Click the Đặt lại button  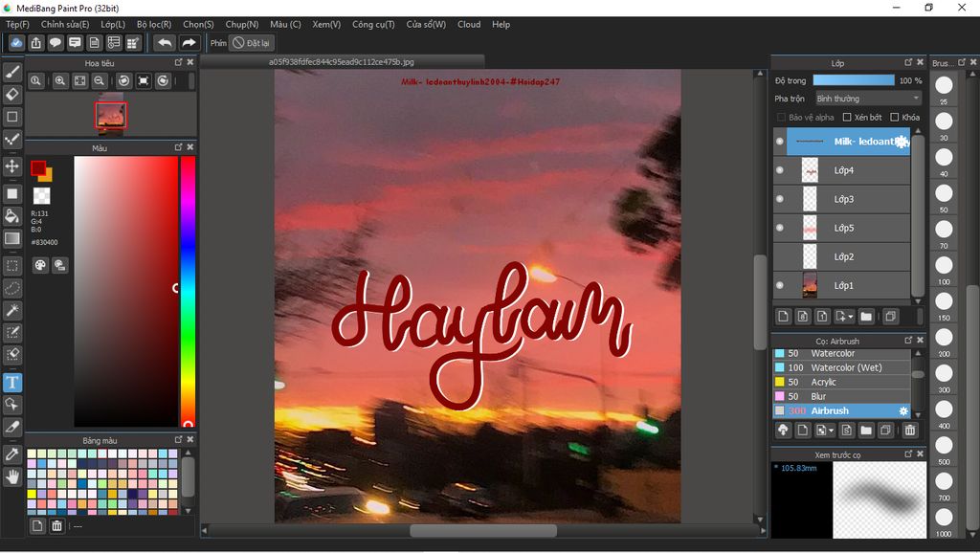point(252,43)
